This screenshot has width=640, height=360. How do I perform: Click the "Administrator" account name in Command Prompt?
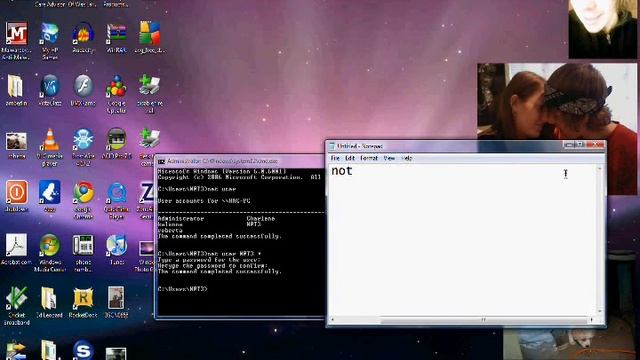pyautogui.click(x=180, y=218)
